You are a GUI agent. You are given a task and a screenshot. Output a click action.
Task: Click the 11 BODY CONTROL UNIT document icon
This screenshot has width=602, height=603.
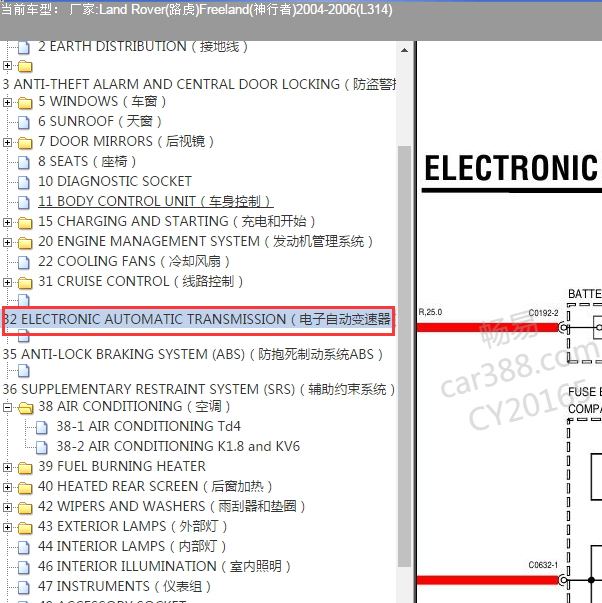[24, 202]
